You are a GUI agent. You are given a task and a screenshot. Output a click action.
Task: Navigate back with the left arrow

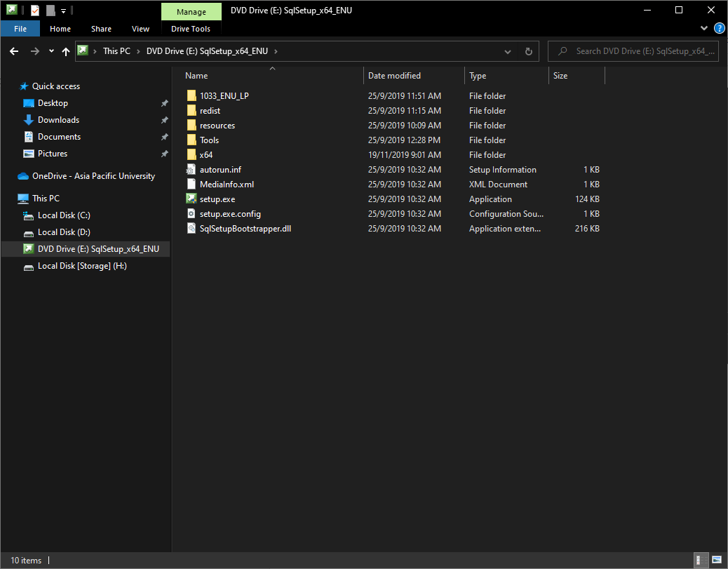point(14,51)
